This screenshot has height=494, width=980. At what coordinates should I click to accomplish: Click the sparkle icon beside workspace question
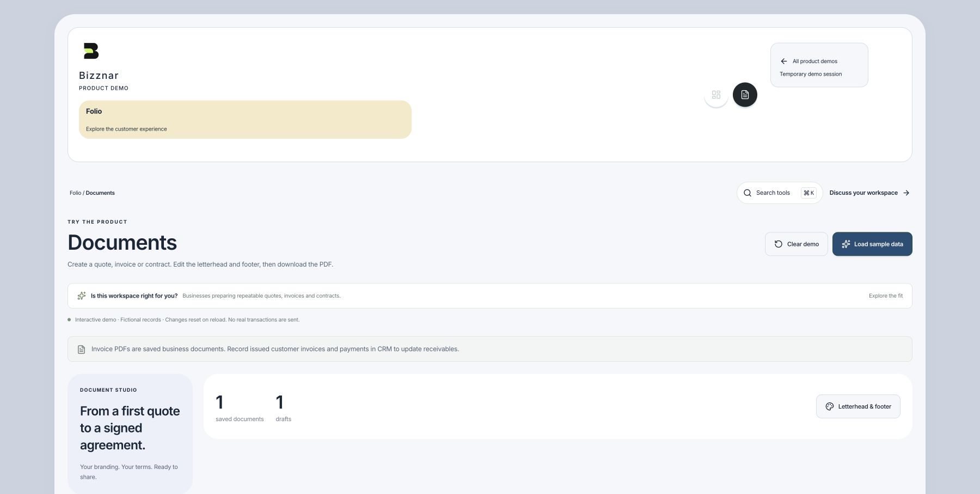[82, 296]
